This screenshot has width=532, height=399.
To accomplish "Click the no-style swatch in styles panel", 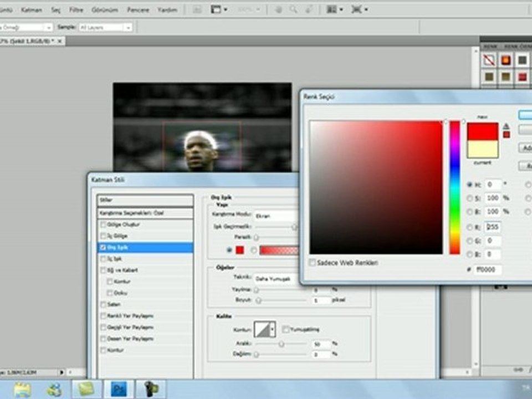I will 489,60.
